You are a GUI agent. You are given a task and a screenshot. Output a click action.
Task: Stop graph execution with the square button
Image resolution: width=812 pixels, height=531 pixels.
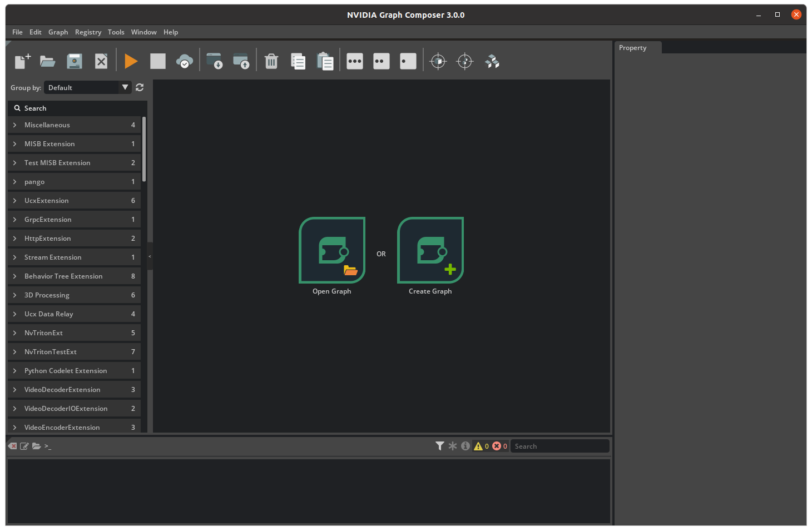(158, 61)
